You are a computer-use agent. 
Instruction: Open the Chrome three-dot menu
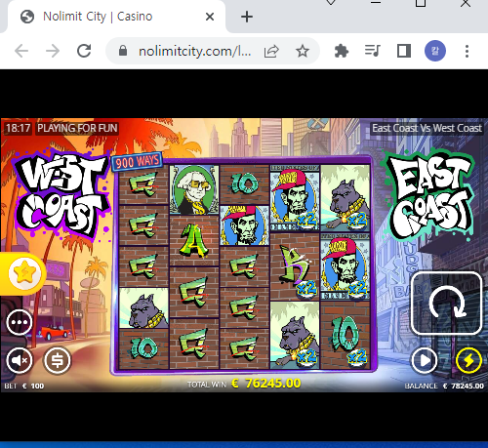coord(467,51)
